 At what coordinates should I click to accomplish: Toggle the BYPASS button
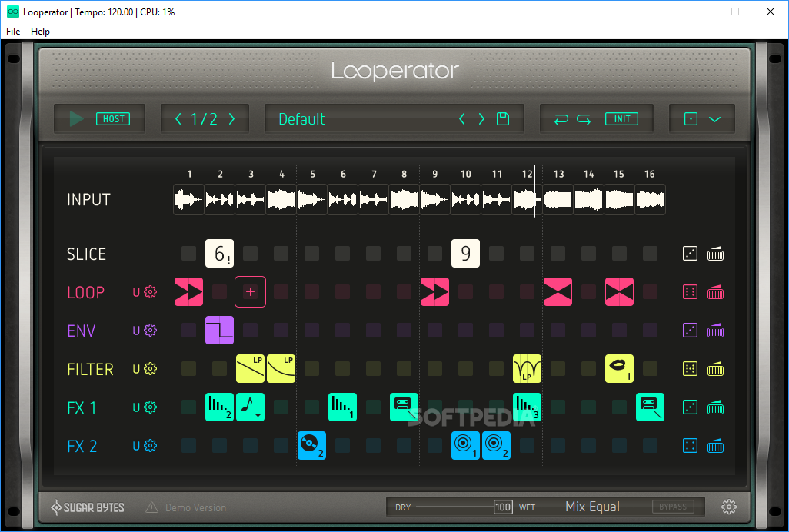673,507
